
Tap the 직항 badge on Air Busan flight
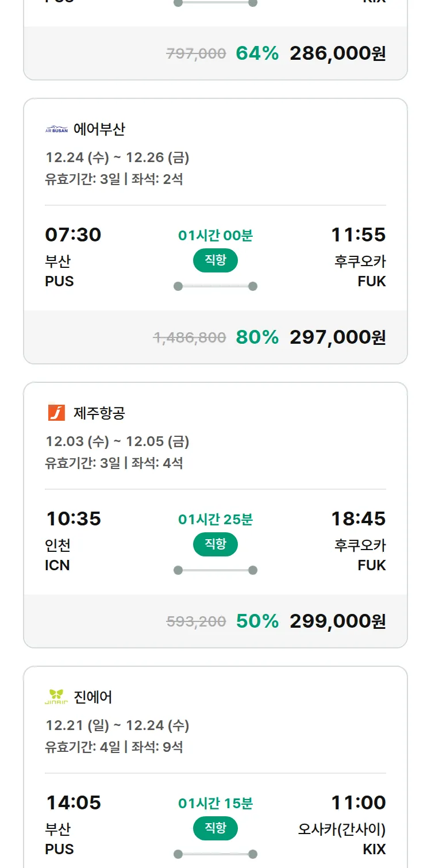click(x=215, y=260)
